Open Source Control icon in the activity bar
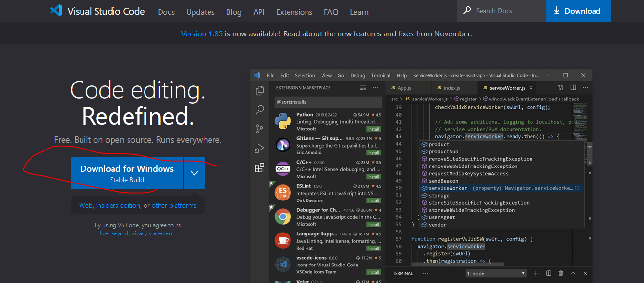This screenshot has height=283, width=644. 259,129
